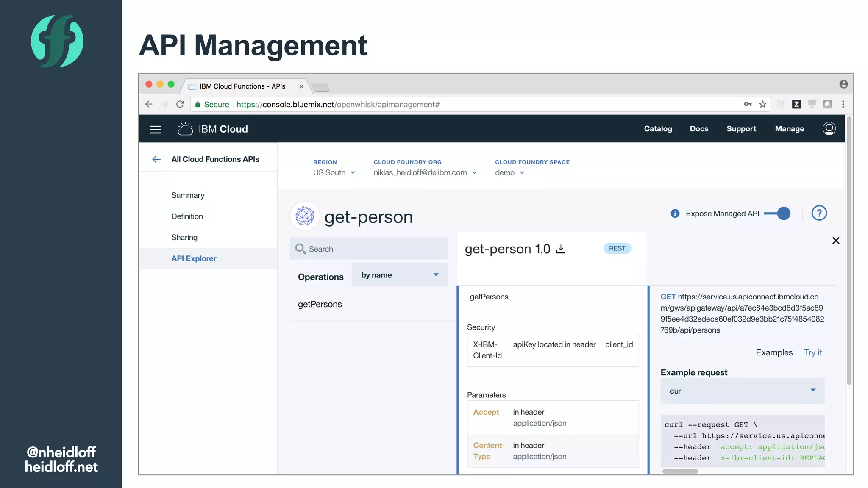Open Support in the top navigation

(x=741, y=129)
